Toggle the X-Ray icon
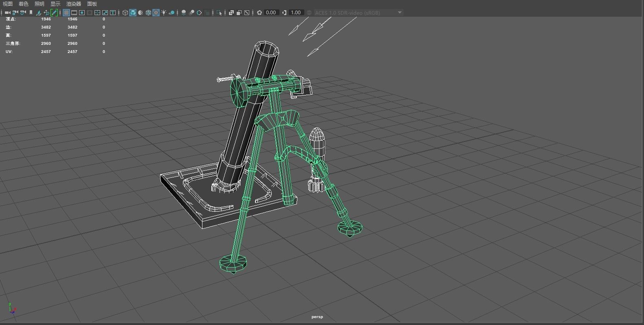 coord(231,13)
